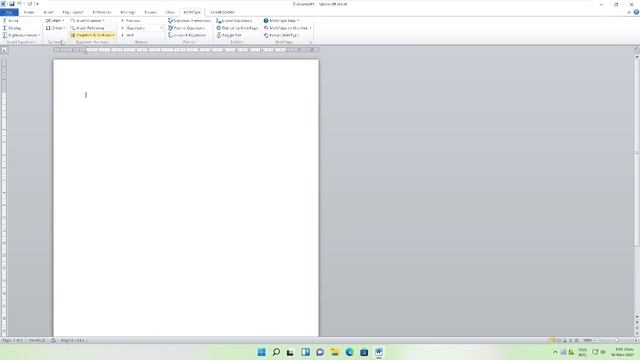
Task: Jump to the Next equation
Action: 128,35
